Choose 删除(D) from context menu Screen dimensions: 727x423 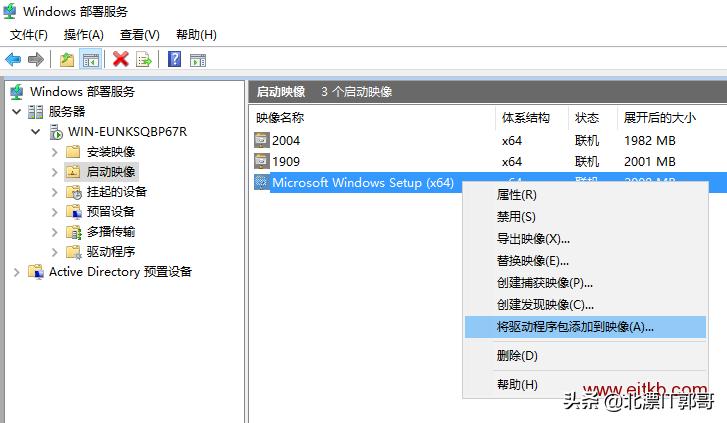(585, 356)
